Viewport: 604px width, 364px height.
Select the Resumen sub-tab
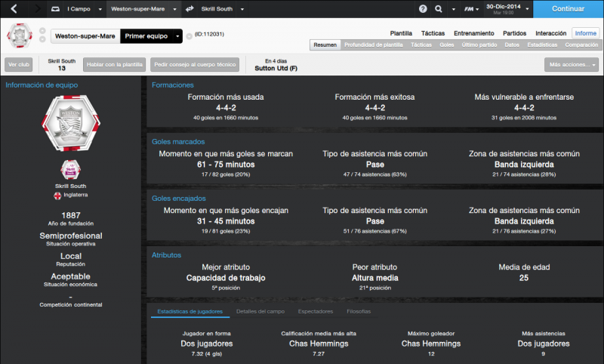(x=325, y=45)
